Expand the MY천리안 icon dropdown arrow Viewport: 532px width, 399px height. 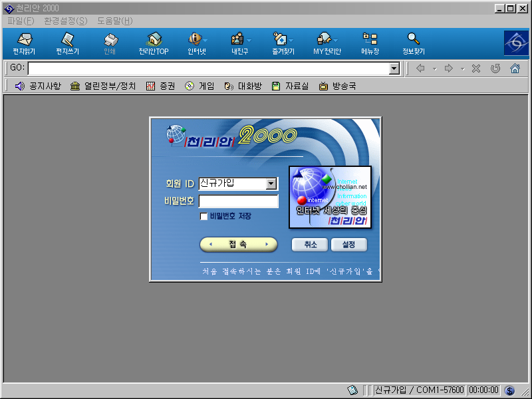tap(336, 41)
